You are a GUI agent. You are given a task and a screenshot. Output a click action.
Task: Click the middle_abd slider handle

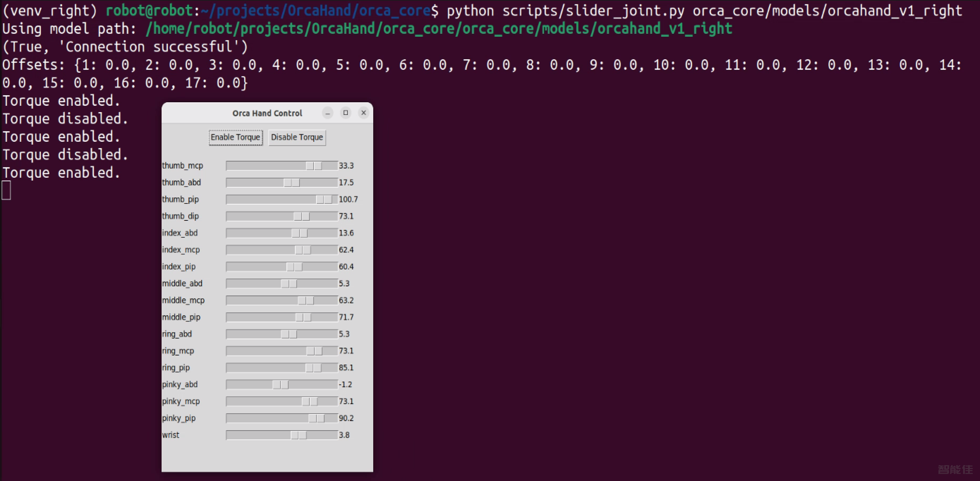(289, 284)
